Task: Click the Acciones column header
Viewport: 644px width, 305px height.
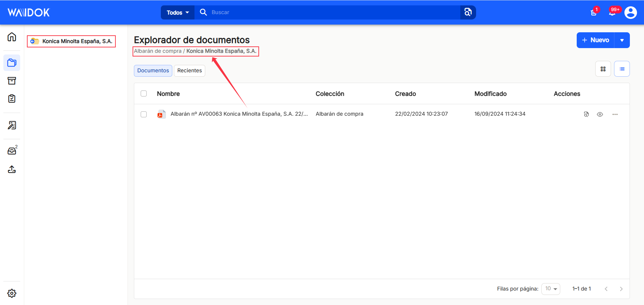Action: 567,94
